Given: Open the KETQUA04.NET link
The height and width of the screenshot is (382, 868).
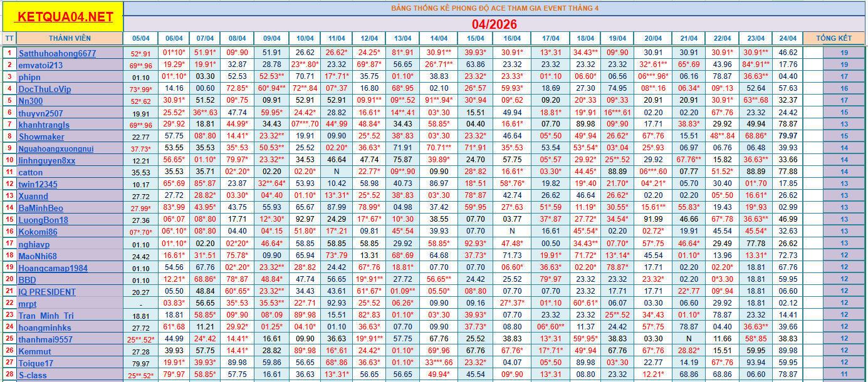Looking at the screenshot, I should (x=66, y=17).
